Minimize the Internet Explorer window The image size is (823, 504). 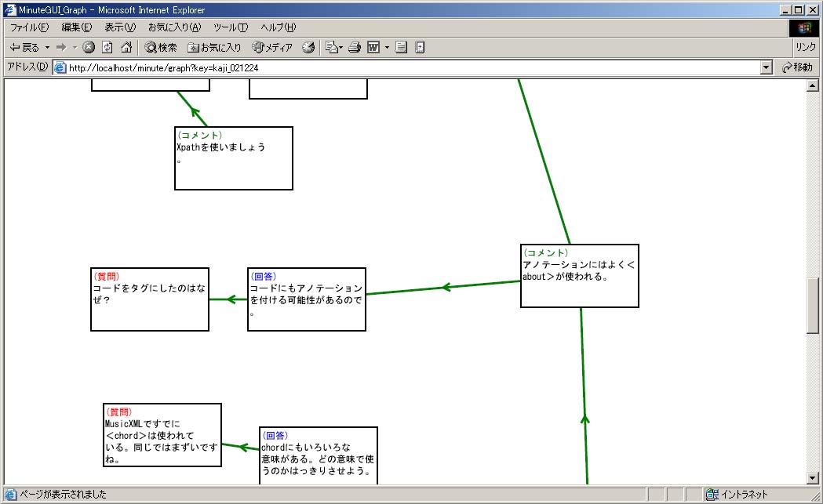[x=786, y=10]
